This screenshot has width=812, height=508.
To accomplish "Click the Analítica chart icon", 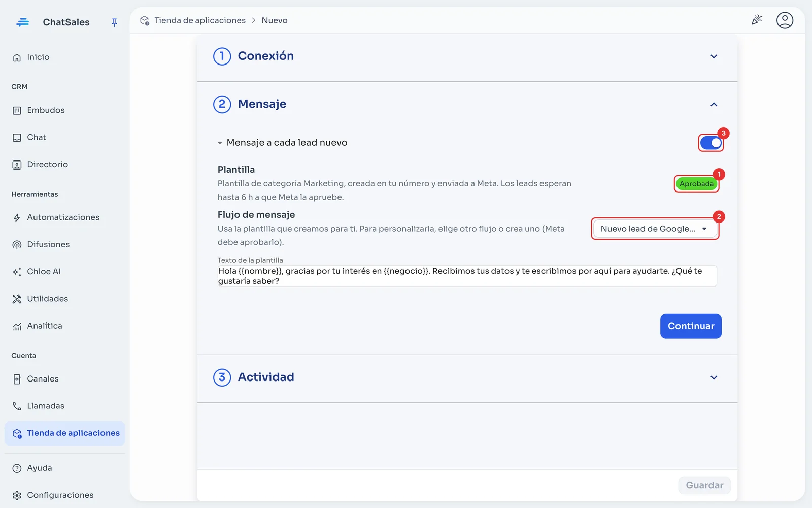I will 17,326.
